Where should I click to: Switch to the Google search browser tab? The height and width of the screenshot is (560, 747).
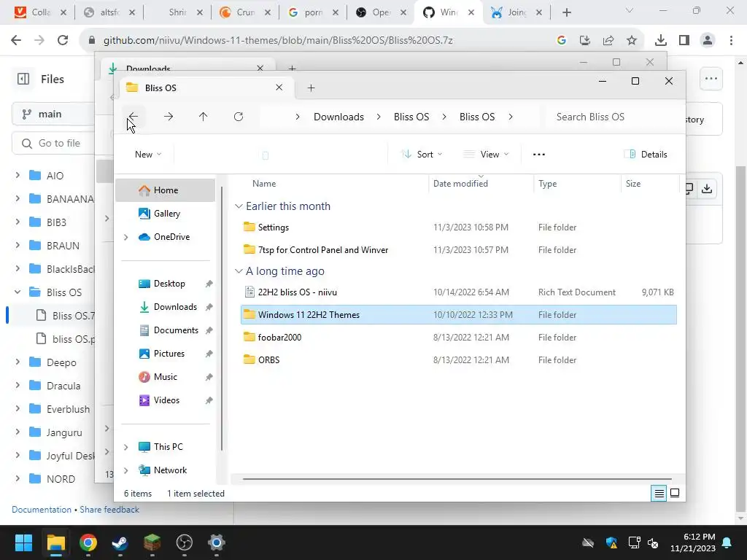(x=314, y=12)
